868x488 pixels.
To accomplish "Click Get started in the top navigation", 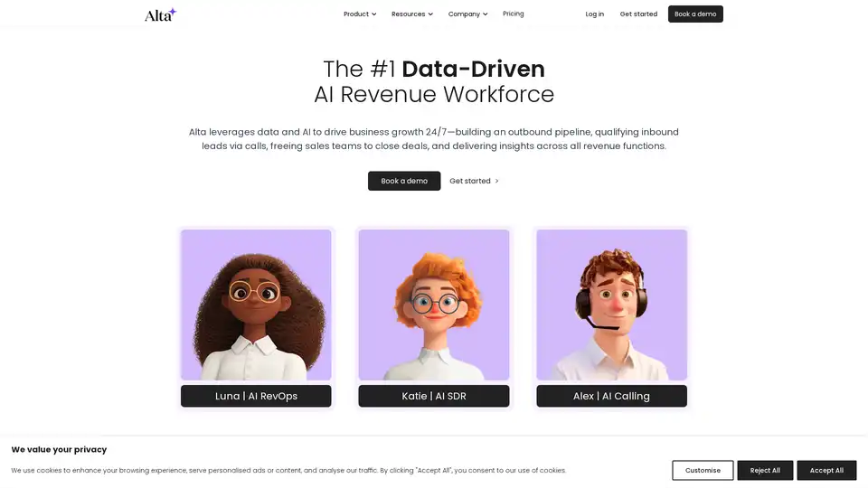I will [x=638, y=14].
